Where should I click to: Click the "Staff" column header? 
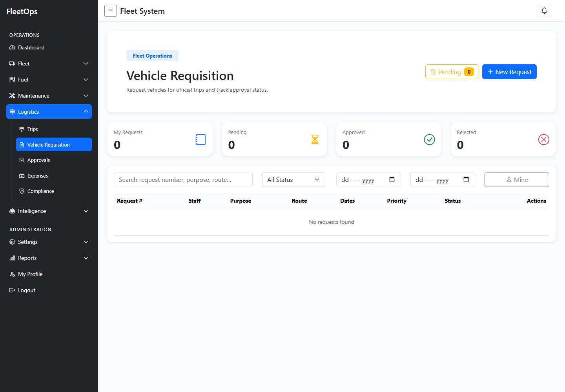pyautogui.click(x=194, y=201)
